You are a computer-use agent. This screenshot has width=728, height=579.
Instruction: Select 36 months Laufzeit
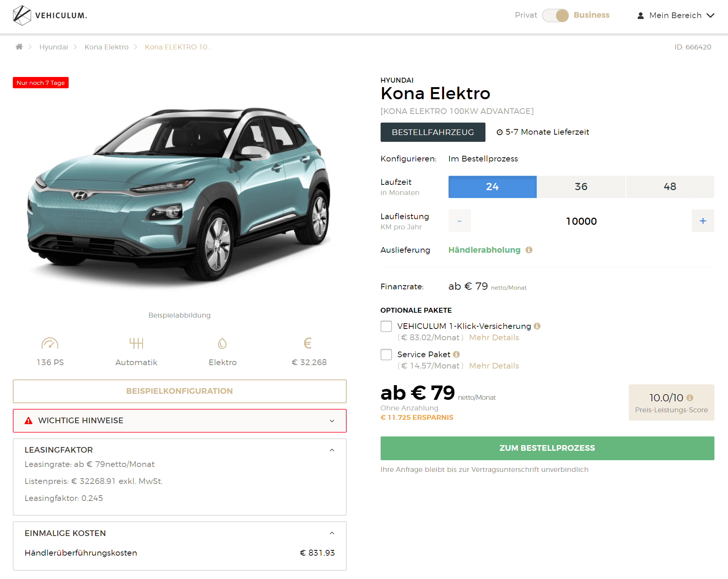[581, 187]
